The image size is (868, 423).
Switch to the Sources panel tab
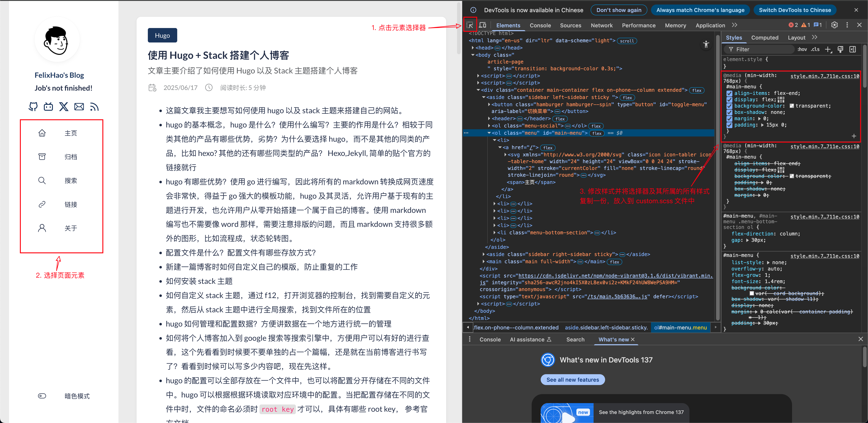[x=571, y=25]
